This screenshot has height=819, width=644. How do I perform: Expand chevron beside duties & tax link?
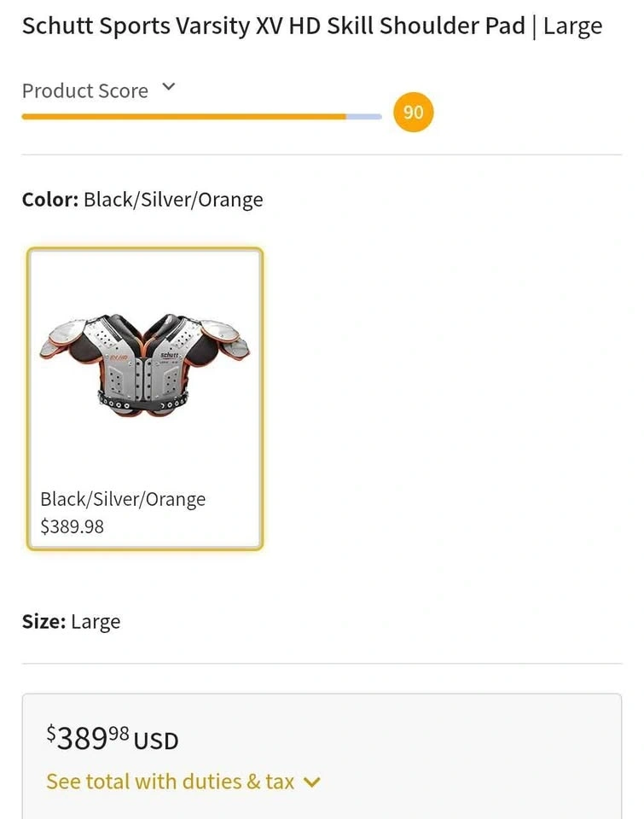[x=312, y=782]
